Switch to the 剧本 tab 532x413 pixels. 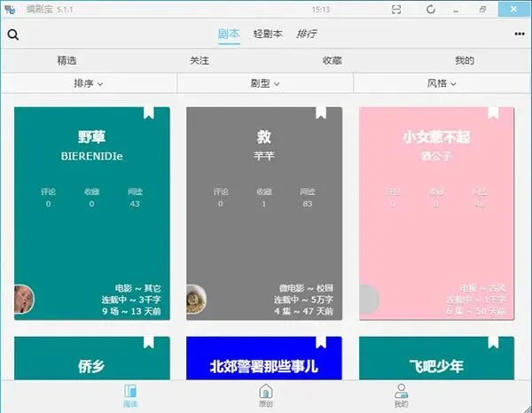(229, 34)
